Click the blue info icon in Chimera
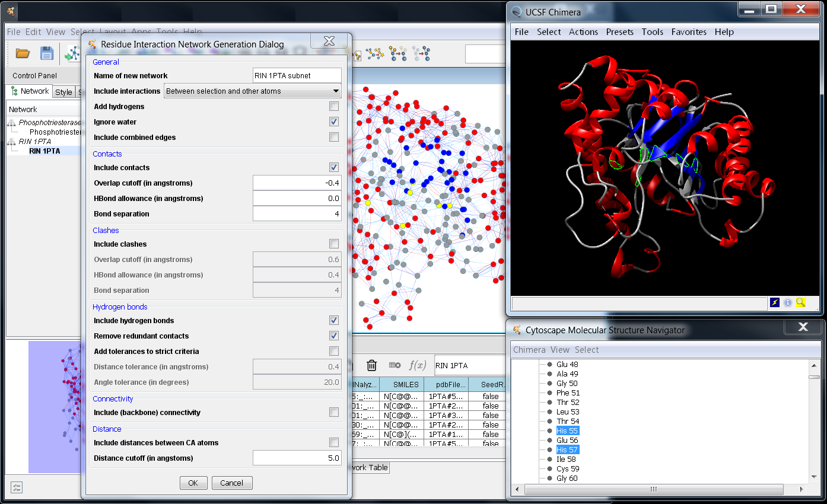Image resolution: width=827 pixels, height=504 pixels. pos(788,302)
